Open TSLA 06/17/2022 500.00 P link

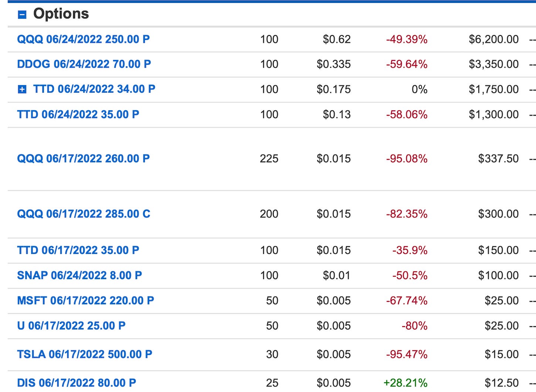tap(85, 354)
